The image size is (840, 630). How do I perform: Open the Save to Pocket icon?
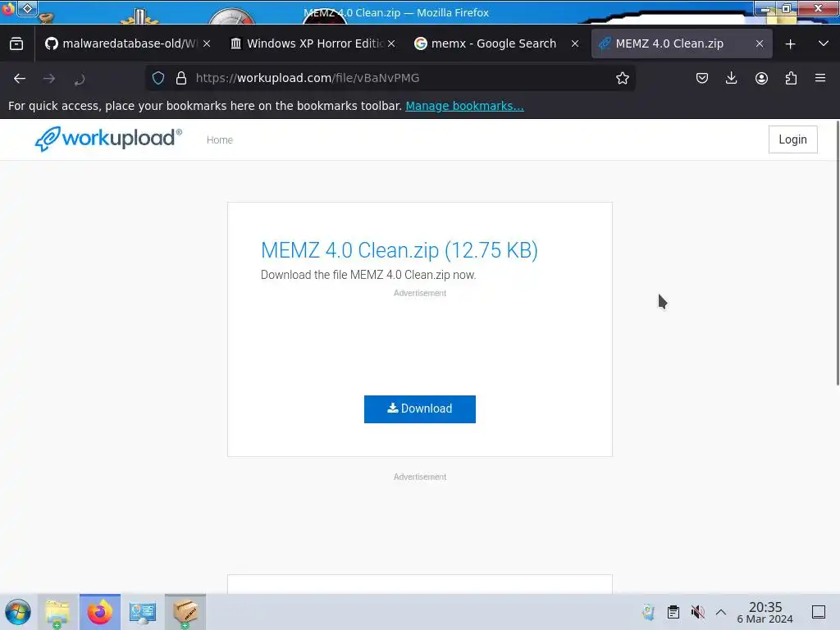click(x=702, y=78)
